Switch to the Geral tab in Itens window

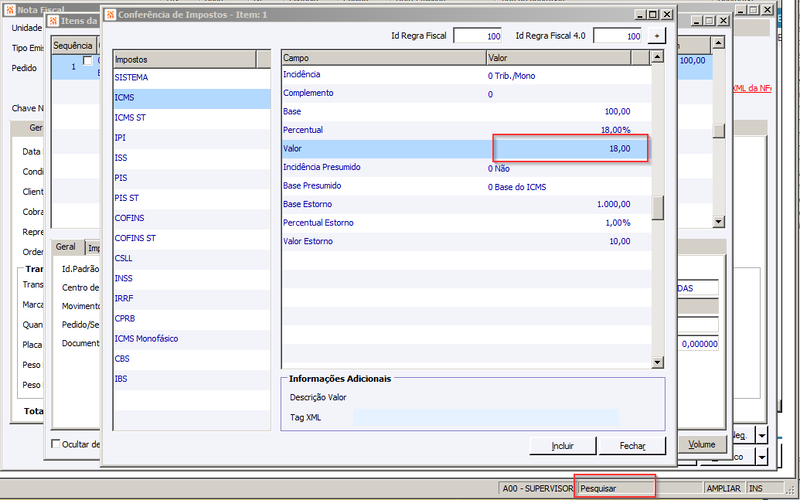click(66, 247)
